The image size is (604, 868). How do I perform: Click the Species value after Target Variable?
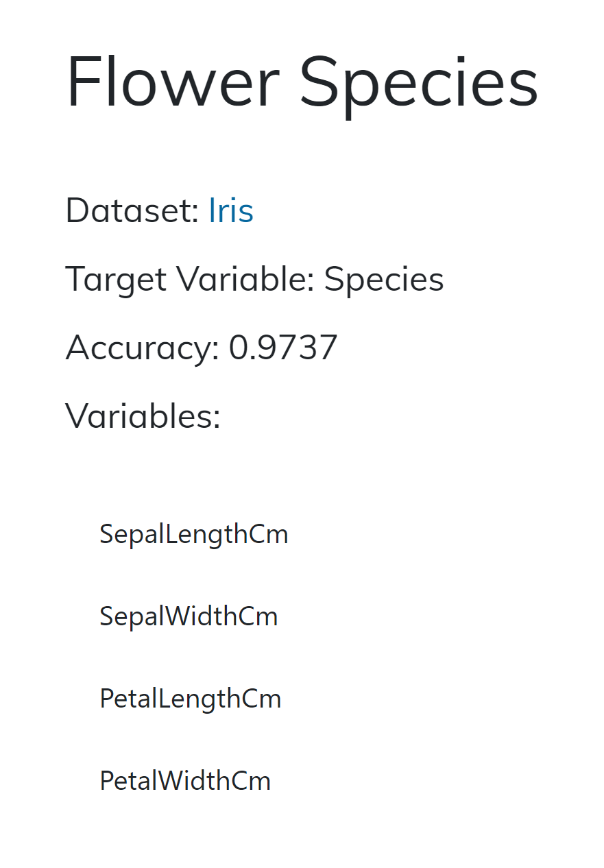384,280
